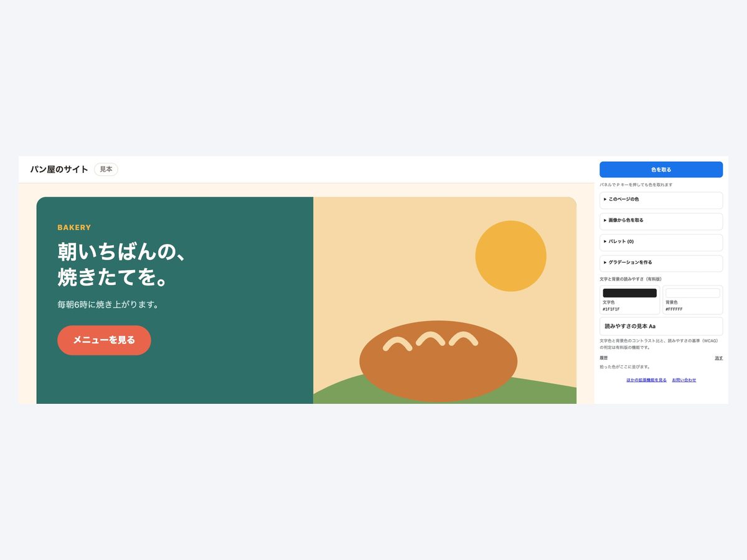Screen dimensions: 747x560
Task: Click the 読みやすさの見本 Aa preview box
Action: point(661,326)
